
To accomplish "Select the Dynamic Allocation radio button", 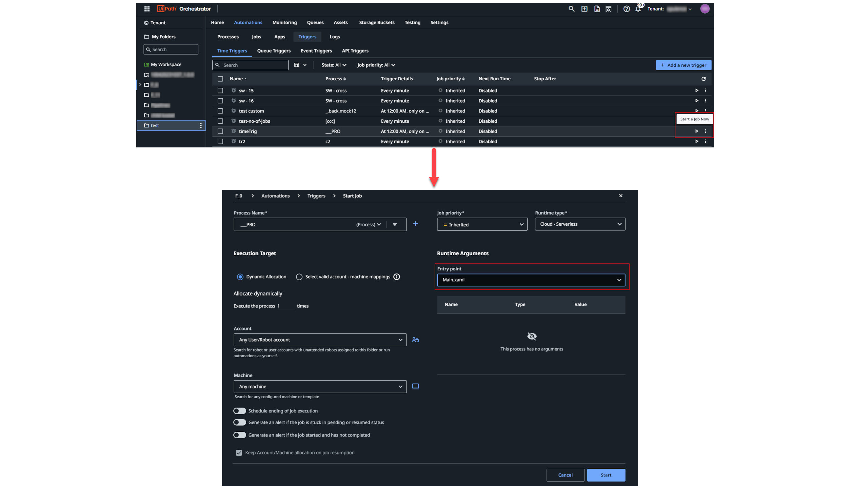I will pos(240,277).
